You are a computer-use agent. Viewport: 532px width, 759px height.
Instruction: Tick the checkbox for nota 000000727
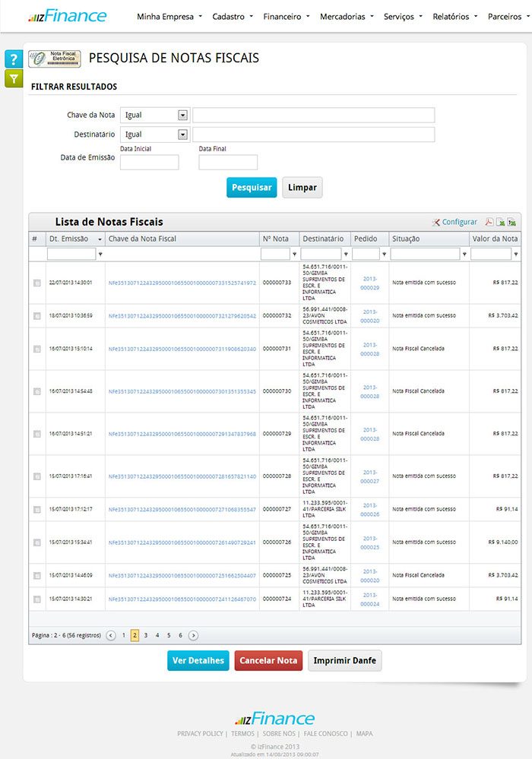[36, 509]
